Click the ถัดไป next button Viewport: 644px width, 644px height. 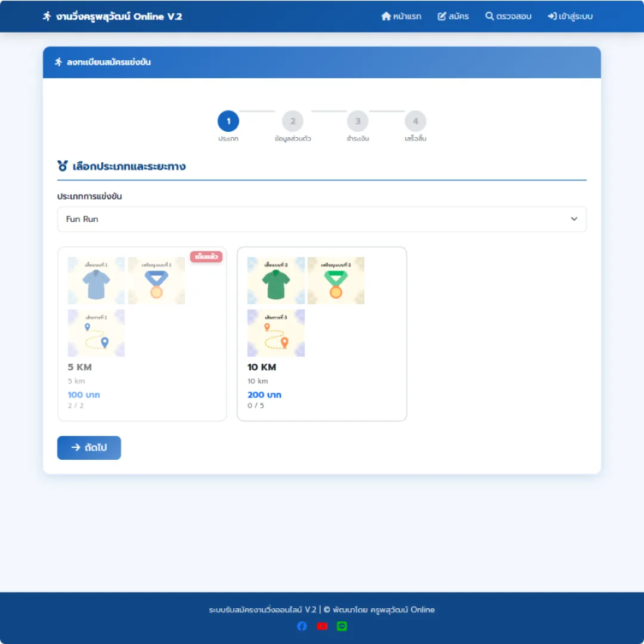point(89,448)
